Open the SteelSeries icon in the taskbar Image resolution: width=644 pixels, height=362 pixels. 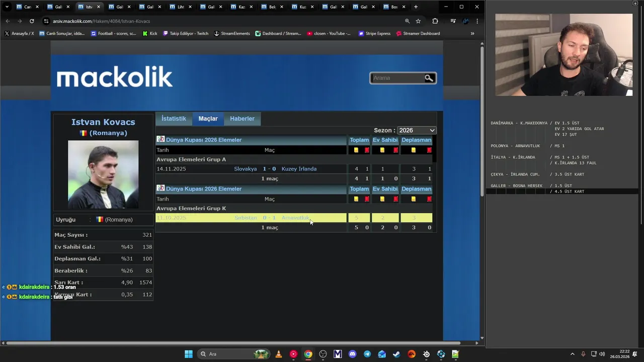tap(427, 354)
